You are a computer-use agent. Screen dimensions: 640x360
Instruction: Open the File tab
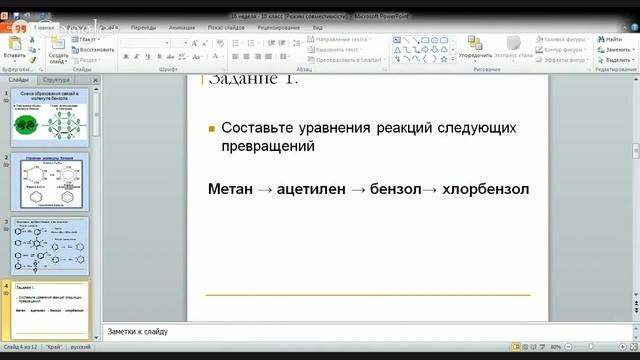point(14,28)
